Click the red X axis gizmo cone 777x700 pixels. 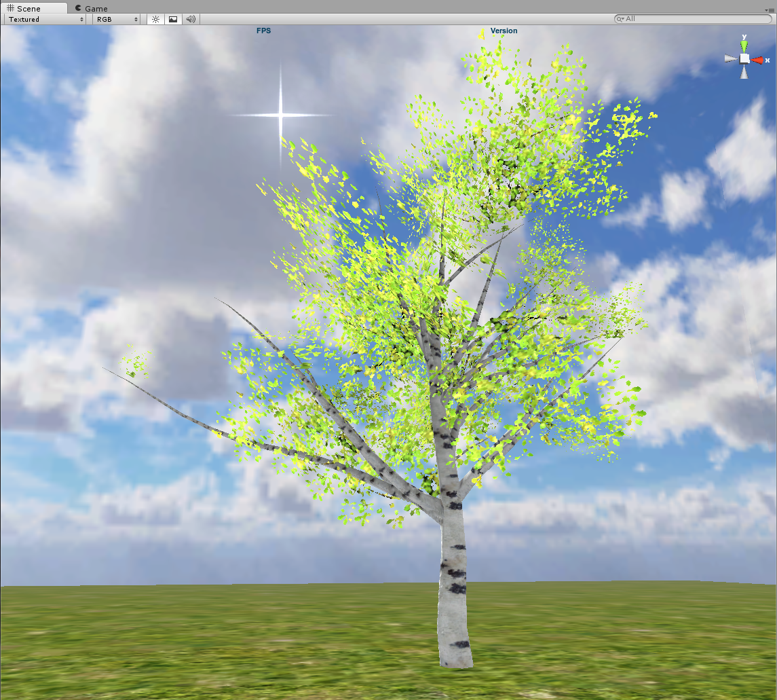pos(757,60)
